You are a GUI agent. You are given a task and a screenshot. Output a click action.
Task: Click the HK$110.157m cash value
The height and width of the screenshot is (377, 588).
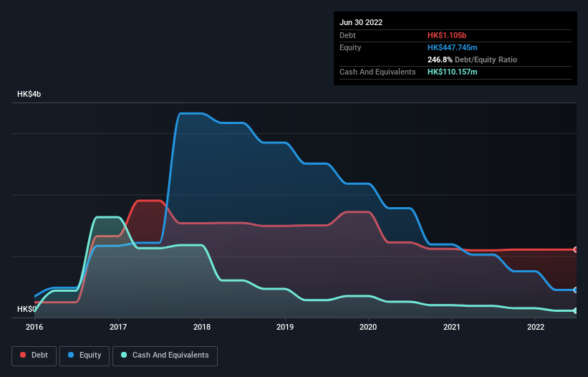452,72
